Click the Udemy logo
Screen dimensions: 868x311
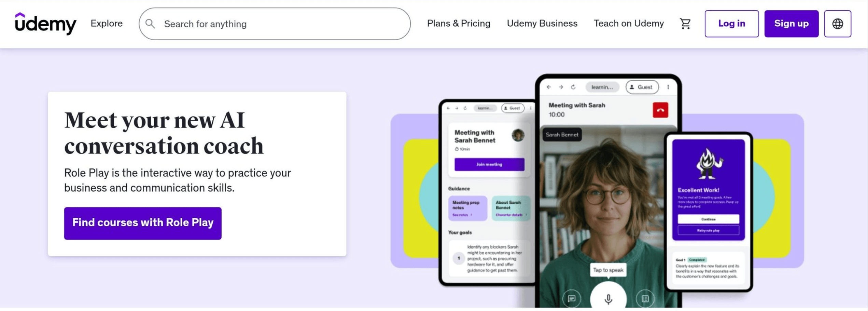(45, 24)
